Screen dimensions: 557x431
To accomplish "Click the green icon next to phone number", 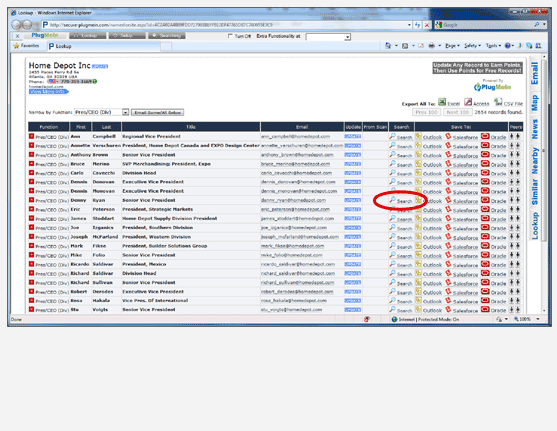I will 95,81.
